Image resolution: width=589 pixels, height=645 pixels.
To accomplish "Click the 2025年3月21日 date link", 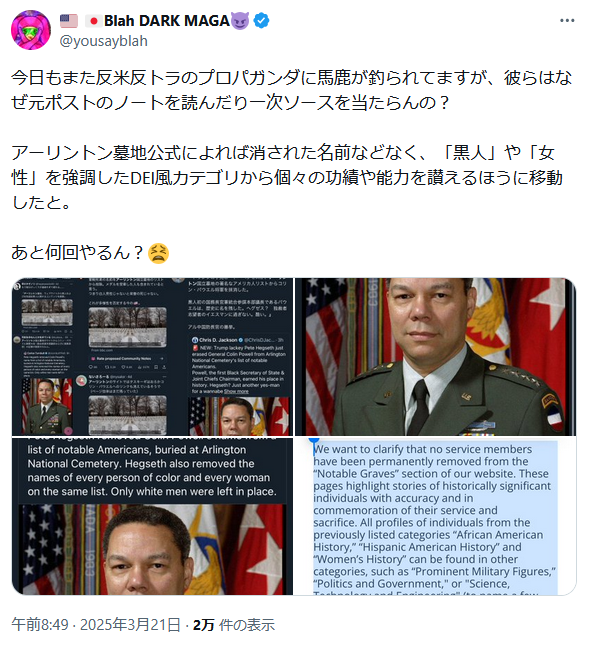I will pyautogui.click(x=130, y=624).
